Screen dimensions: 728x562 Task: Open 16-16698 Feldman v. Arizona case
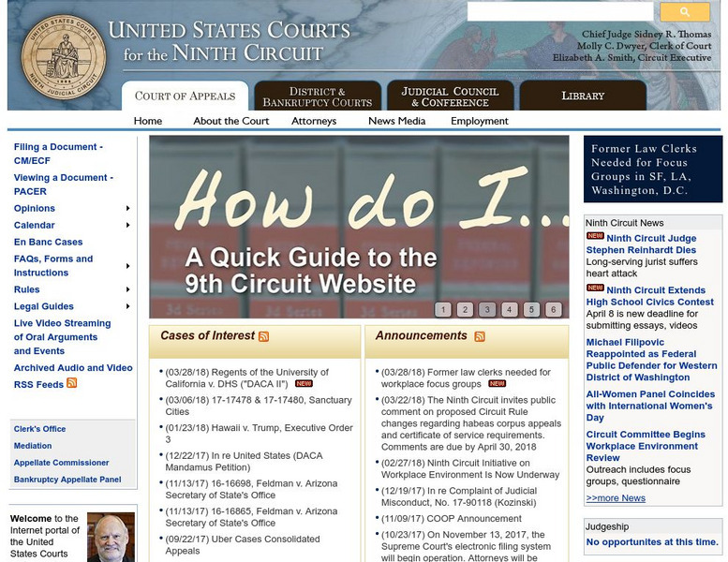[x=252, y=489]
